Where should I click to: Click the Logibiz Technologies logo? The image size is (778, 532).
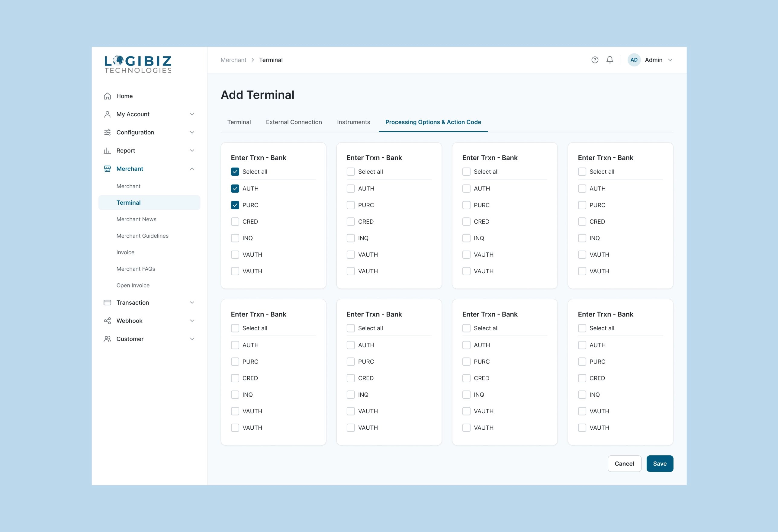click(138, 64)
